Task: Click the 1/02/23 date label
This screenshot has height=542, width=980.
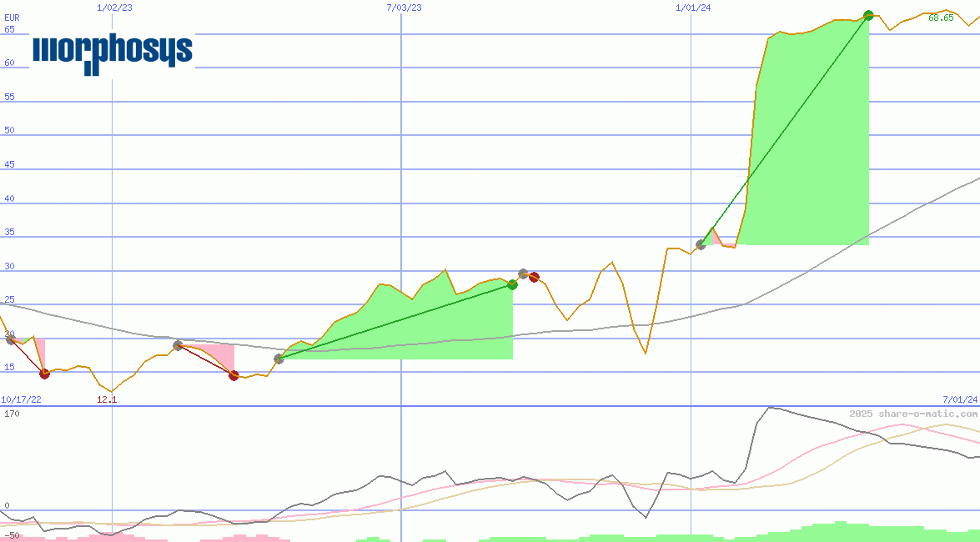Action: coord(114,8)
